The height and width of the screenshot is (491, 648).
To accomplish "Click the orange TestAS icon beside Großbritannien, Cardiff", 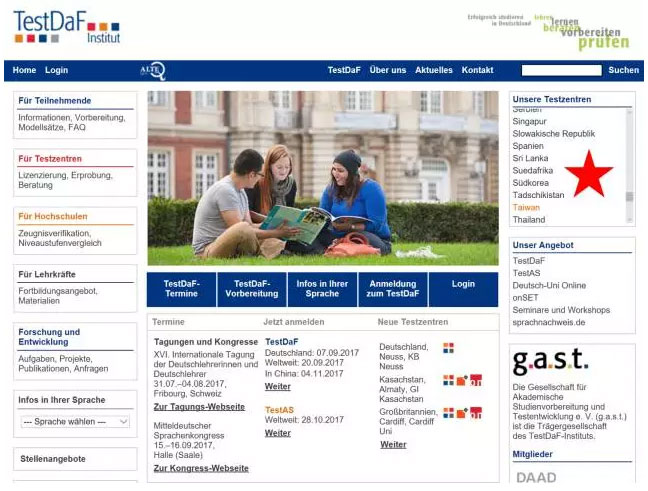I will coord(462,412).
